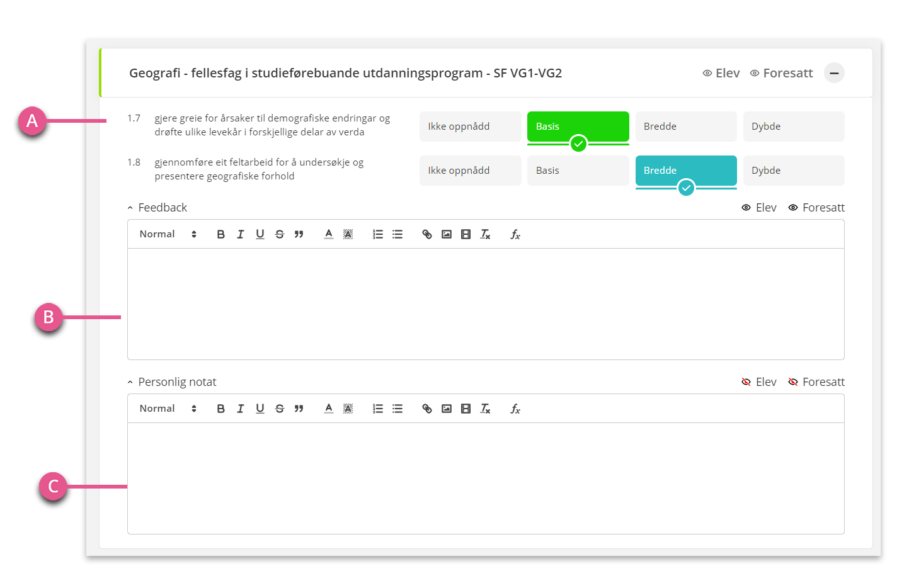Toggle Elev visibility in Geografi header
This screenshot has width=909, height=588.
click(721, 73)
